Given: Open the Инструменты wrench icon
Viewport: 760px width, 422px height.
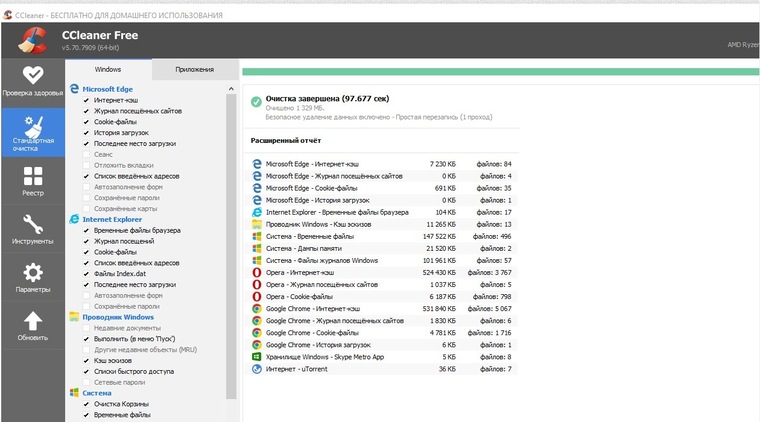Looking at the screenshot, I should 33,224.
